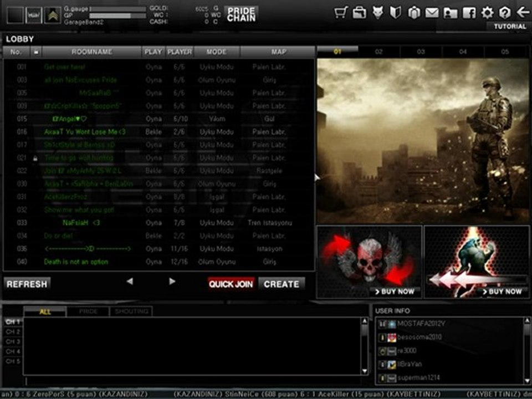Select the SHOUTING chat tab
The height and width of the screenshot is (399, 532).
[131, 311]
